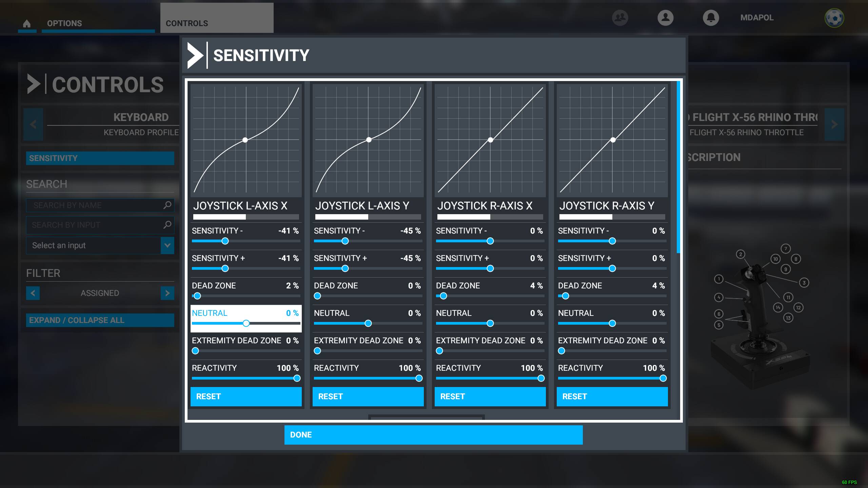Go to next device with right arrow

[x=834, y=124]
